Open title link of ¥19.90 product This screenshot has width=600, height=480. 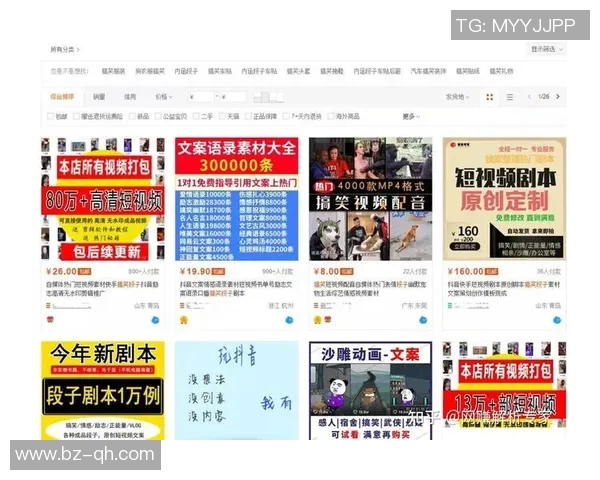[x=236, y=289]
